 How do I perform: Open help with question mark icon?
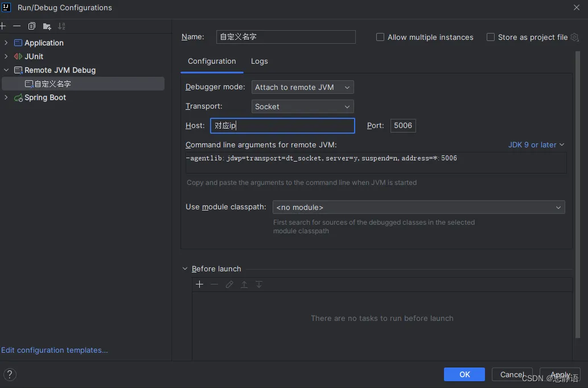click(10, 374)
